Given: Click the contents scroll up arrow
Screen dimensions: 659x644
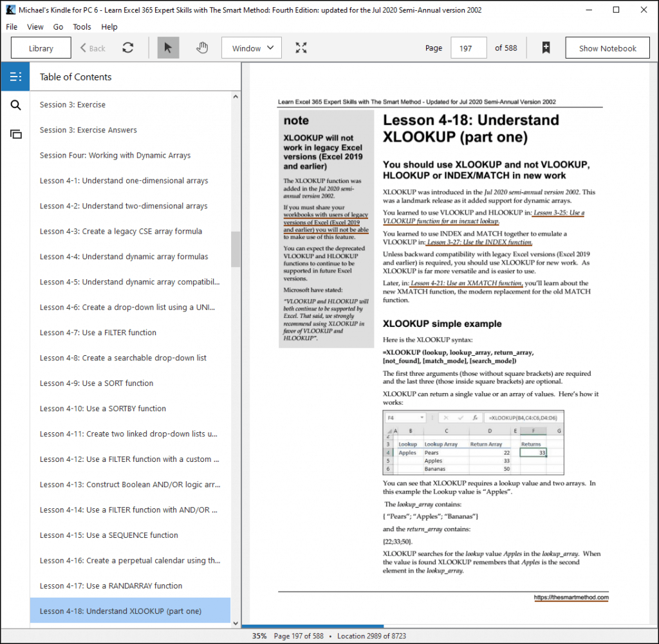Looking at the screenshot, I should (x=236, y=97).
